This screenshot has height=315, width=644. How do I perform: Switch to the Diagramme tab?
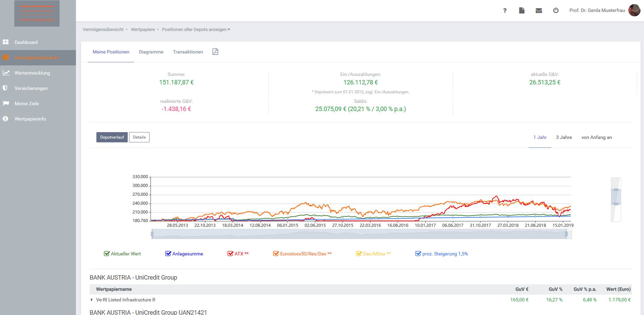tap(151, 52)
